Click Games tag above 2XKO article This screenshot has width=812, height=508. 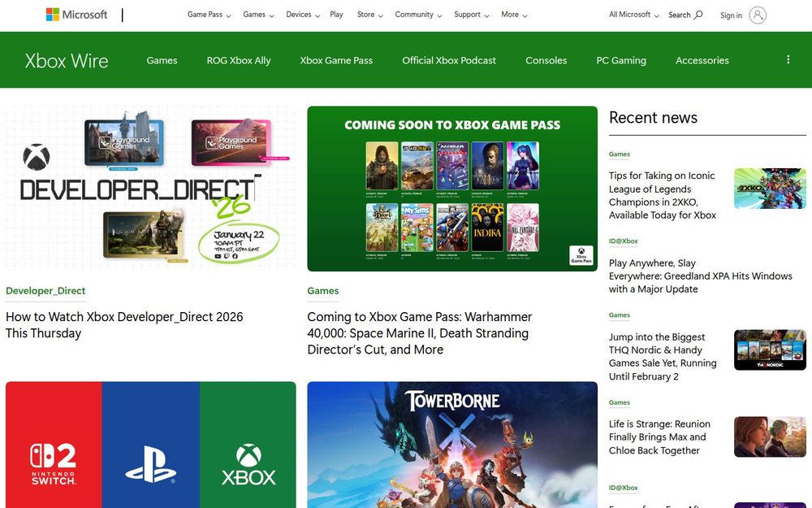click(x=619, y=154)
